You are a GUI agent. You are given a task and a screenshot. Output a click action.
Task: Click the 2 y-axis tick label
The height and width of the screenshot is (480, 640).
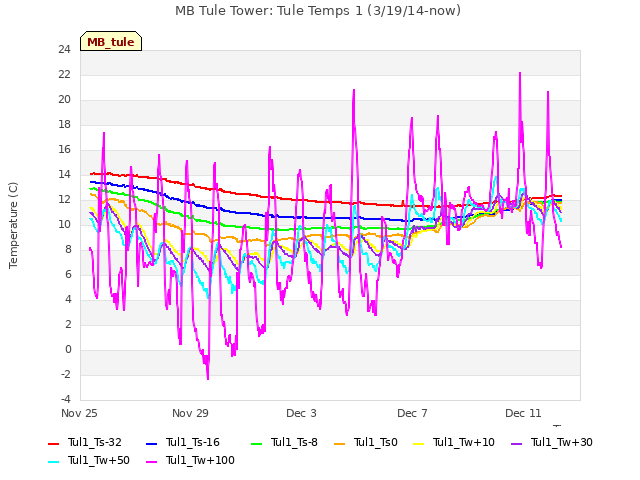pyautogui.click(x=68, y=324)
